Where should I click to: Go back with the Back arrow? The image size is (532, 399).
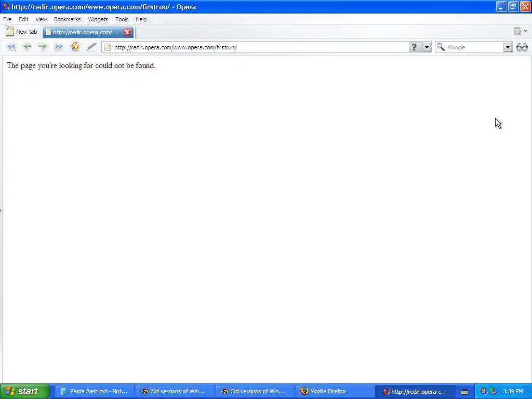(27, 46)
